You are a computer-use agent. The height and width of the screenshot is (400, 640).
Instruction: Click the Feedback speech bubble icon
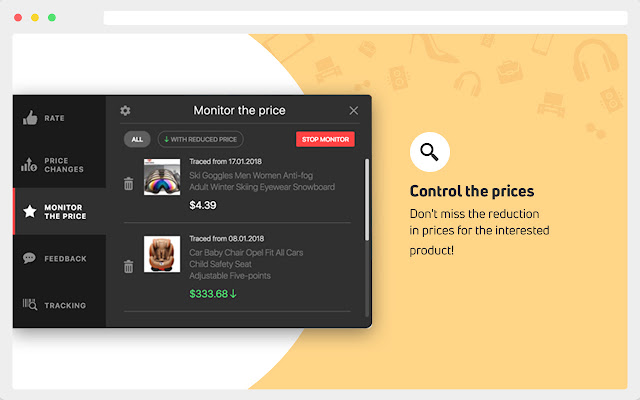coord(30,259)
